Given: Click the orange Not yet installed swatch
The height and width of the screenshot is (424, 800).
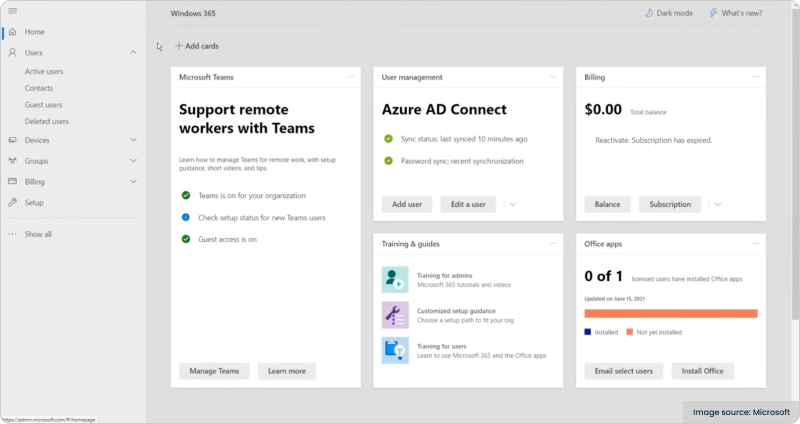Looking at the screenshot, I should (630, 332).
